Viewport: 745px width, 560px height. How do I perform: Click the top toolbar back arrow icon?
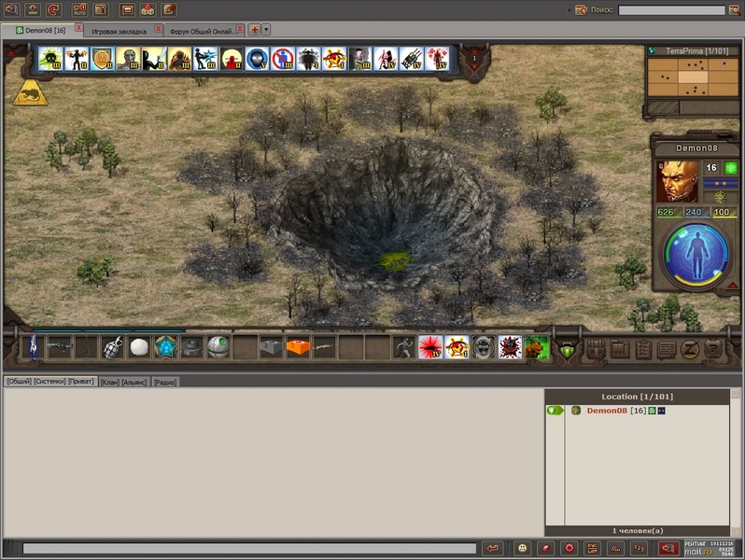[11, 9]
